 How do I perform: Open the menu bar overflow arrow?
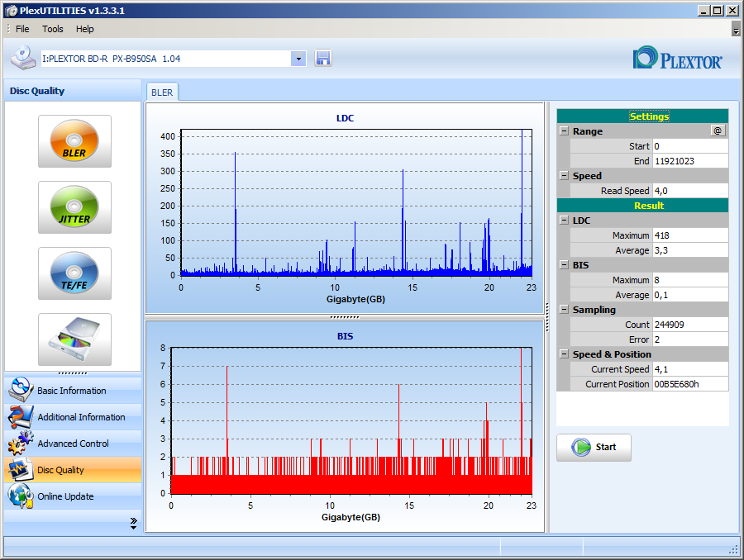click(736, 30)
